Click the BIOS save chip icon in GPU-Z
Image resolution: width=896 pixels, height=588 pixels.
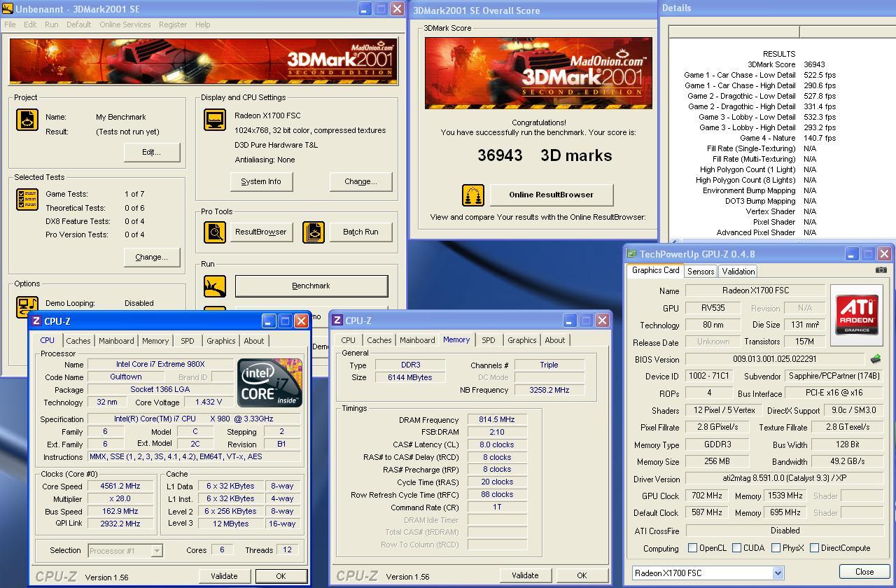pyautogui.click(x=876, y=359)
